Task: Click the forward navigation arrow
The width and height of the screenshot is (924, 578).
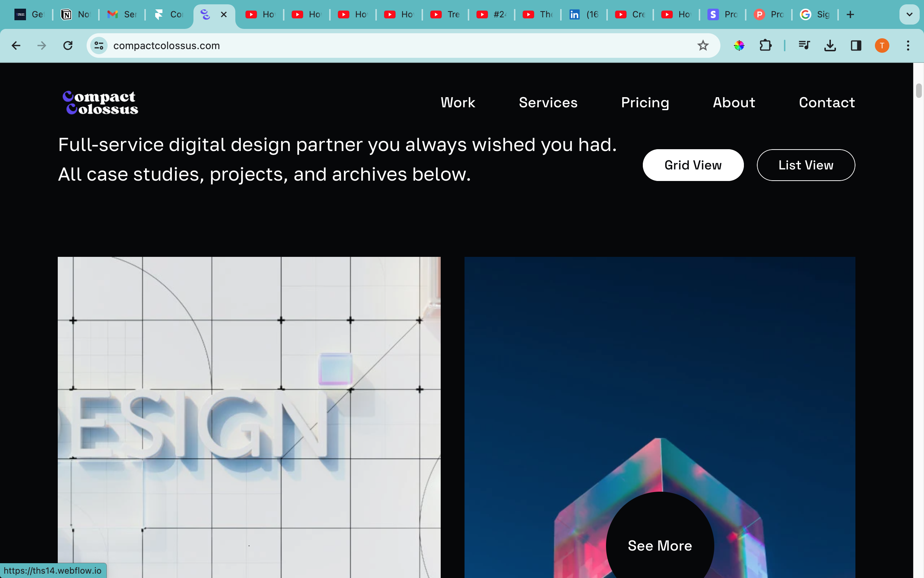Action: point(42,46)
